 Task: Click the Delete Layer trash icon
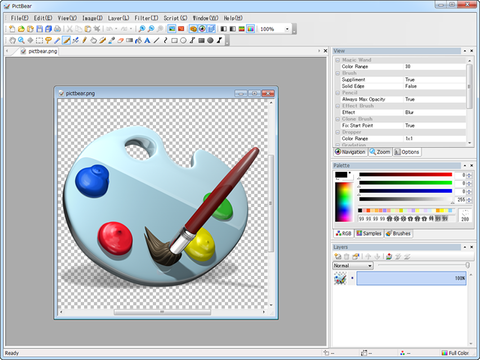[x=346, y=256]
